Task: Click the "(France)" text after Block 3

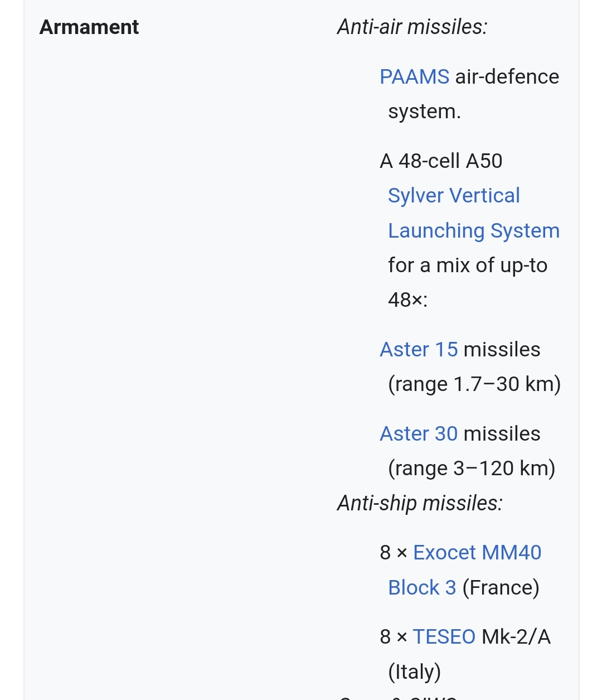Action: 501,588
